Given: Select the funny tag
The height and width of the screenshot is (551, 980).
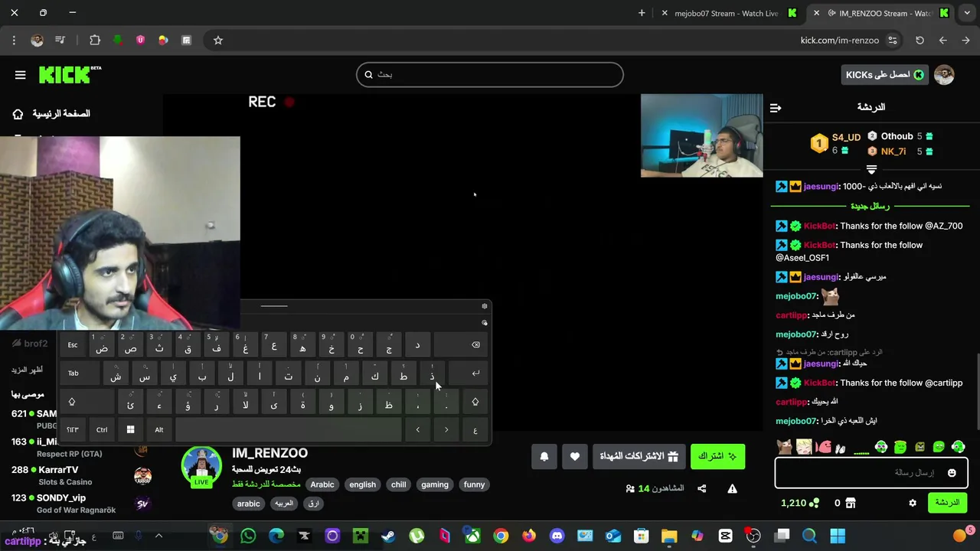Looking at the screenshot, I should coord(474,484).
